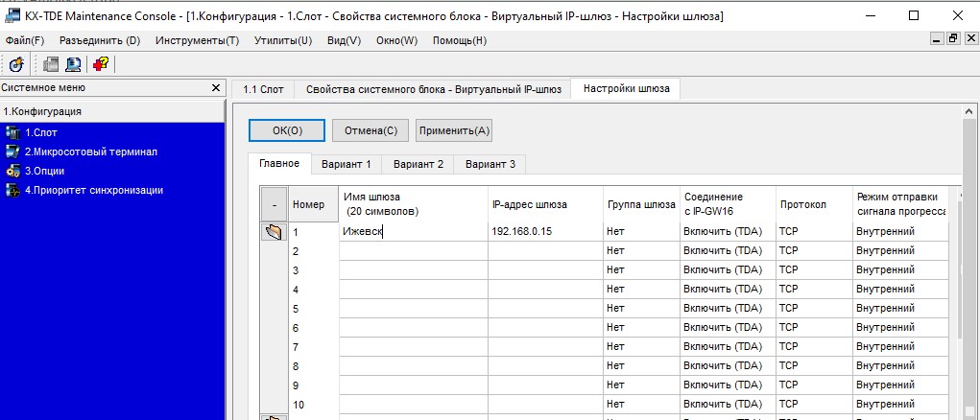This screenshot has width=980, height=420.
Task: Switch to the 1.1 Слот tab
Action: pos(263,90)
